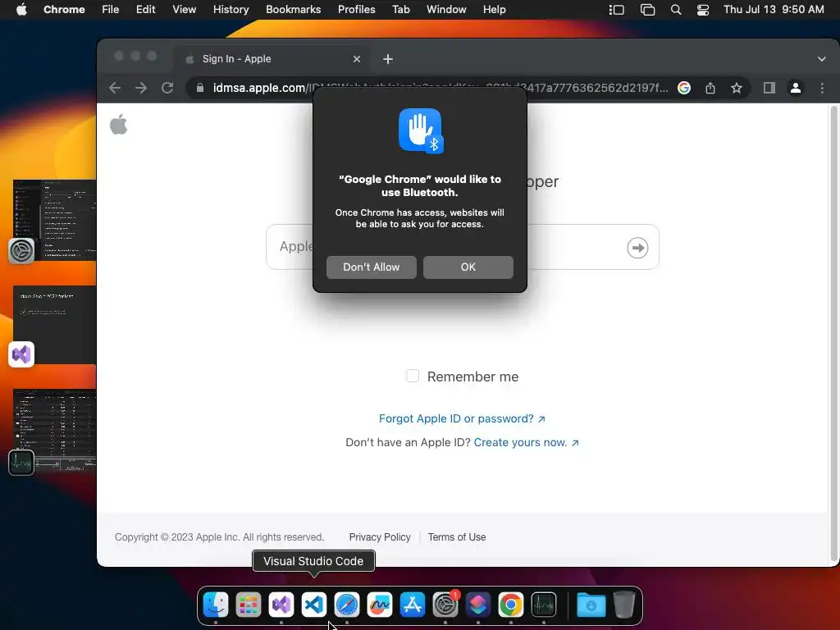The image size is (840, 630).
Task: Go back in Chrome
Action: pyautogui.click(x=115, y=88)
